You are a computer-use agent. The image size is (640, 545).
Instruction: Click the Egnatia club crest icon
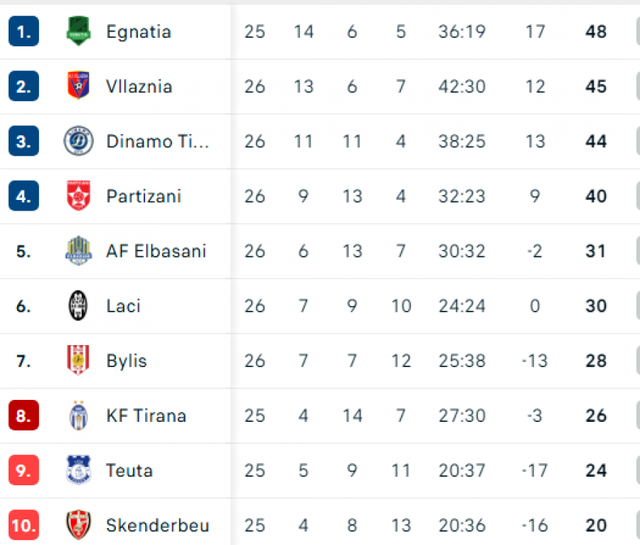point(78,32)
